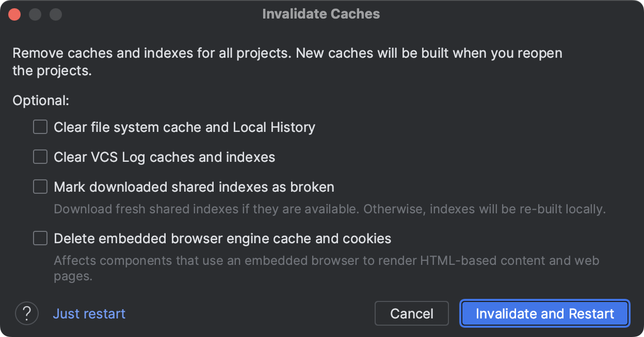Click the grayed zoom circle
This screenshot has width=644, height=337.
[55, 14]
